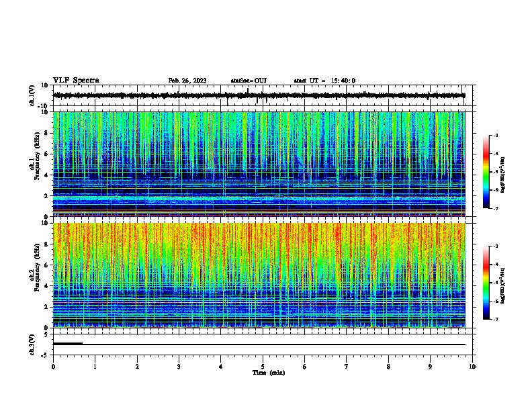The height and width of the screenshot is (411, 532).
Task: Click the date 'Feb. 26, 2023'
Action: pos(187,81)
